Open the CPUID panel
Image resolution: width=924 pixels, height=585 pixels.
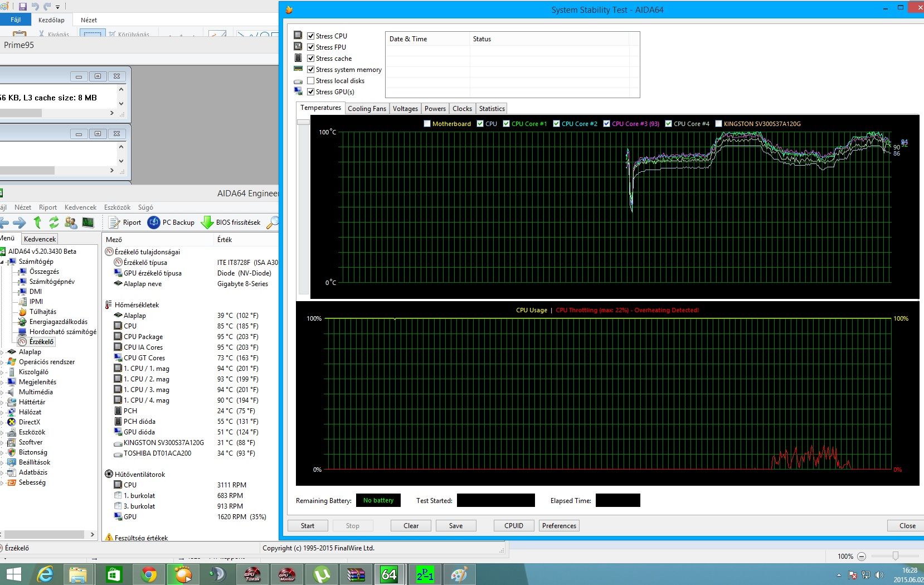[x=514, y=526]
